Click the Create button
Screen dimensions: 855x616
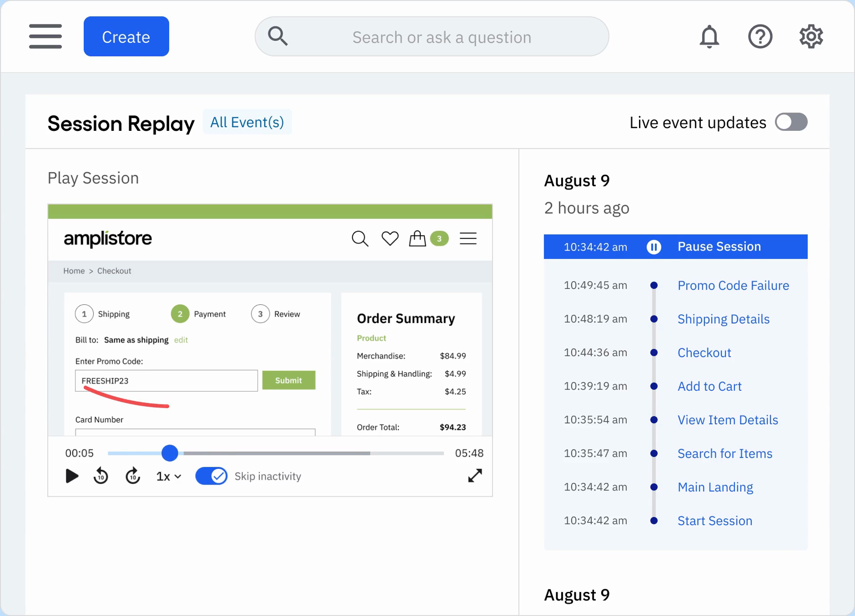click(126, 36)
